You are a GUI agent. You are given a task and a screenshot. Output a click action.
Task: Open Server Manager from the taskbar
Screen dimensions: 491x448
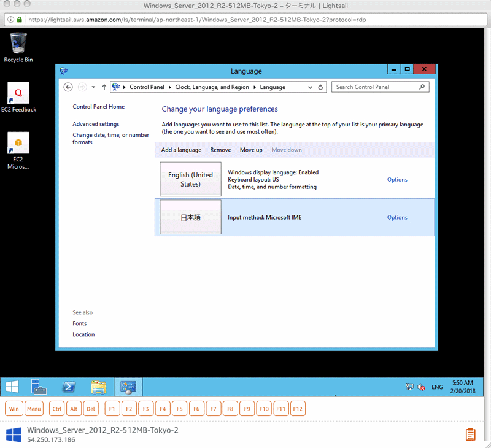click(39, 387)
